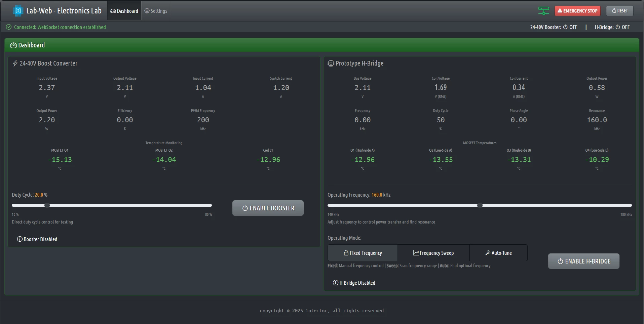Click the chip icon beside Prototype H-Bridge
The width and height of the screenshot is (644, 324).
point(331,63)
